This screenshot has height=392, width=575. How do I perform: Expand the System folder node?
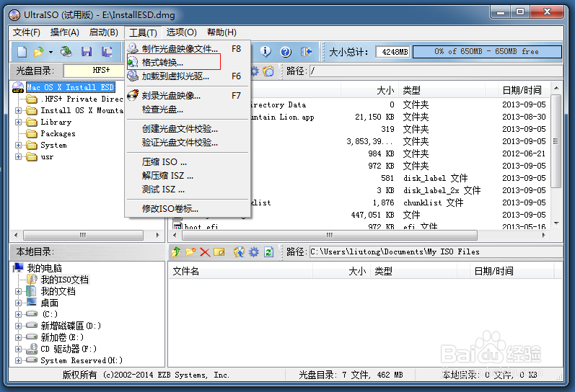pyautogui.click(x=18, y=145)
